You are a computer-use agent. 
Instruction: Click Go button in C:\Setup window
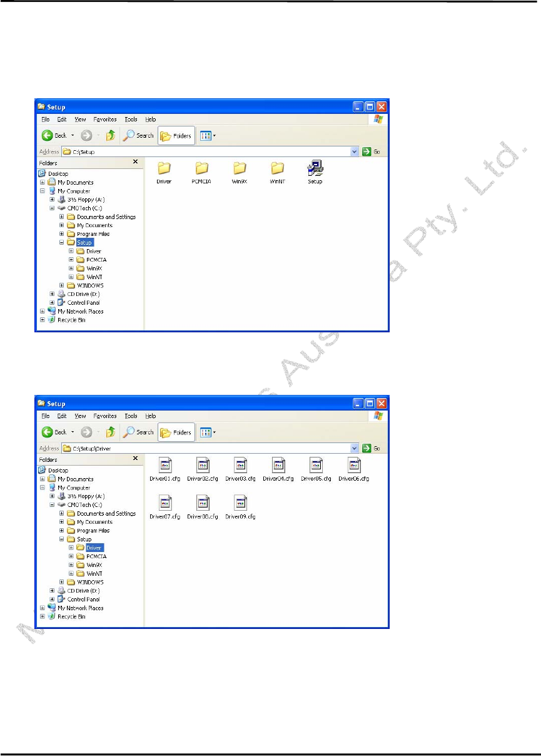click(x=371, y=151)
